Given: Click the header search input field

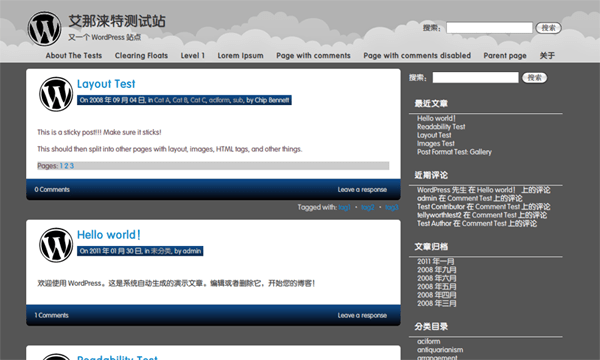Looking at the screenshot, I should tap(489, 28).
